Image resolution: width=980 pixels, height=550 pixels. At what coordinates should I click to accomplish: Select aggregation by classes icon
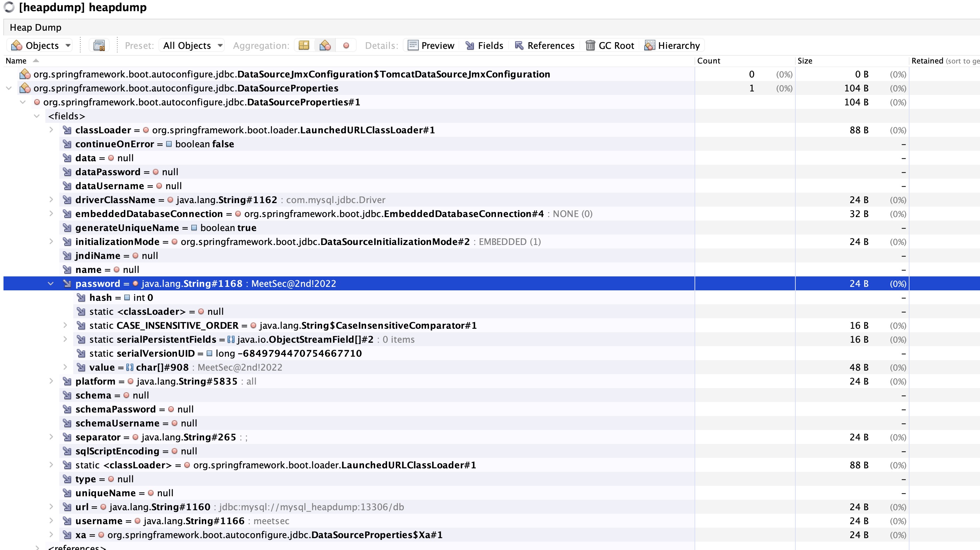[325, 46]
